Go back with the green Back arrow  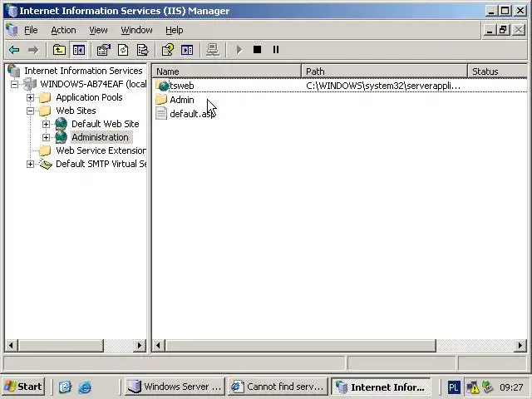pyautogui.click(x=14, y=50)
